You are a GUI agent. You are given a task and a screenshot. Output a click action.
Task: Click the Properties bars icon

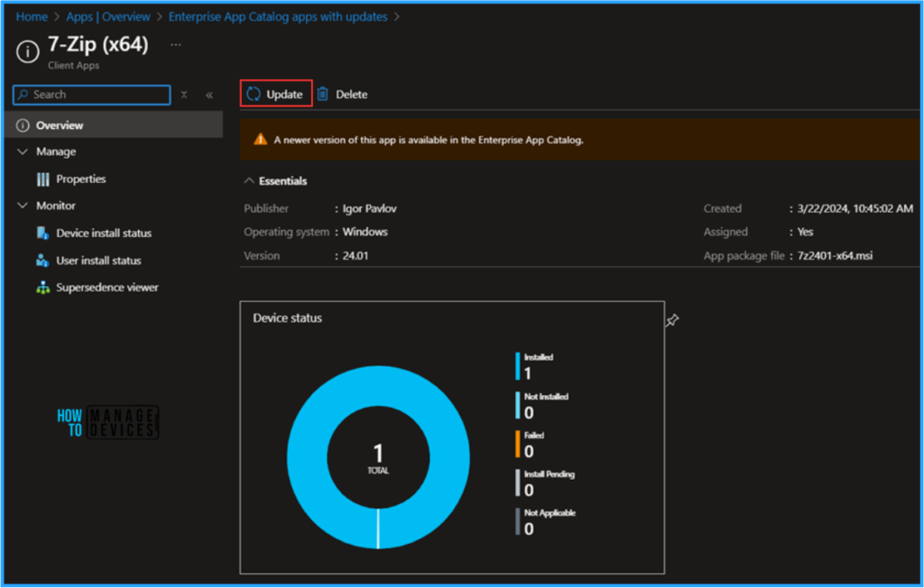coord(43,179)
